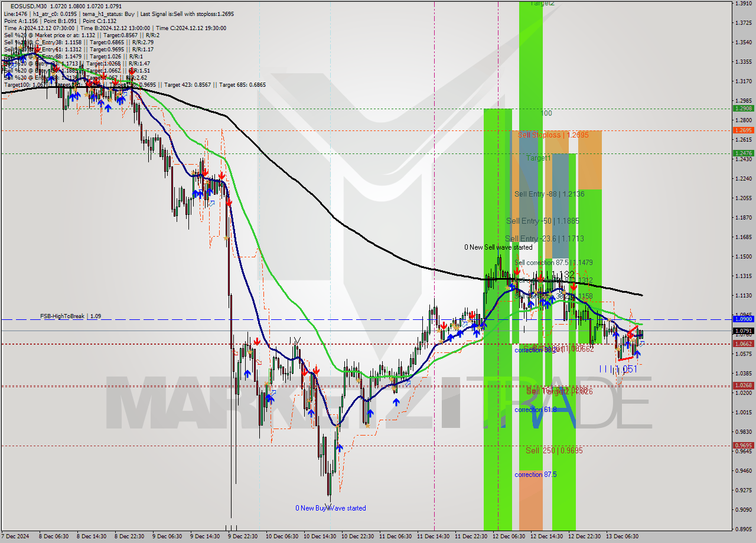Viewport: 756px width, 543px height.
Task: Click the 0.9090 price axis value
Action: pyautogui.click(x=743, y=510)
